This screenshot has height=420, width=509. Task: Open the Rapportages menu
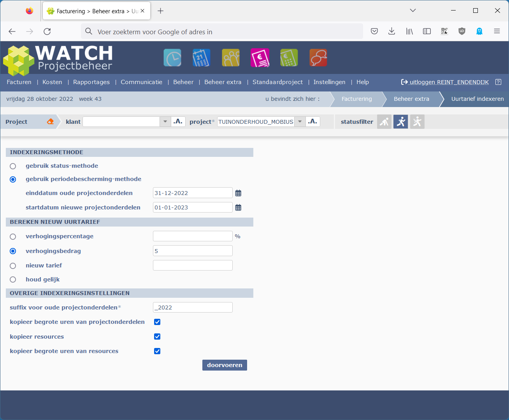[91, 82]
